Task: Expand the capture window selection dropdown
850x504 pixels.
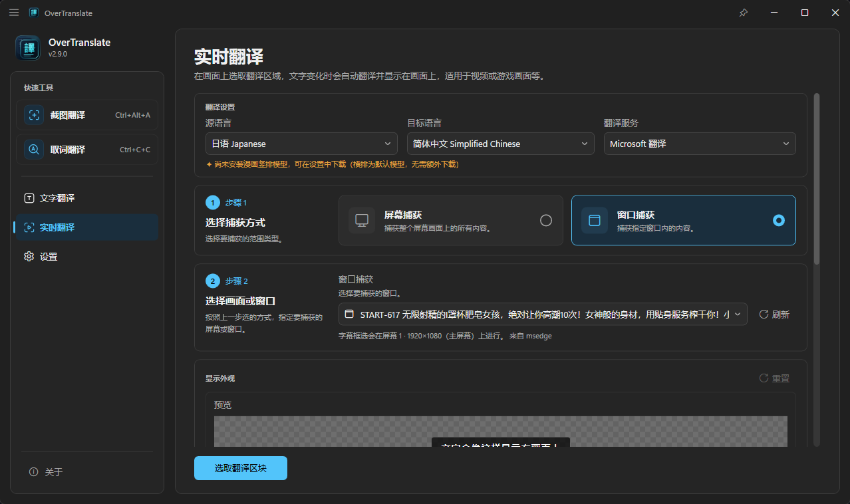Action: tap(543, 315)
